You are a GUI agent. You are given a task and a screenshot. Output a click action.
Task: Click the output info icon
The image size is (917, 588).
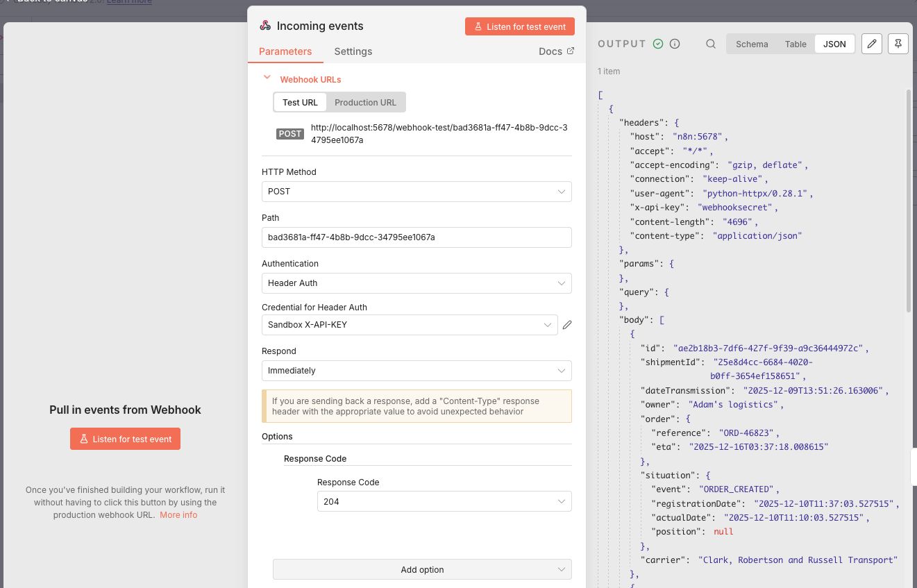tap(675, 44)
